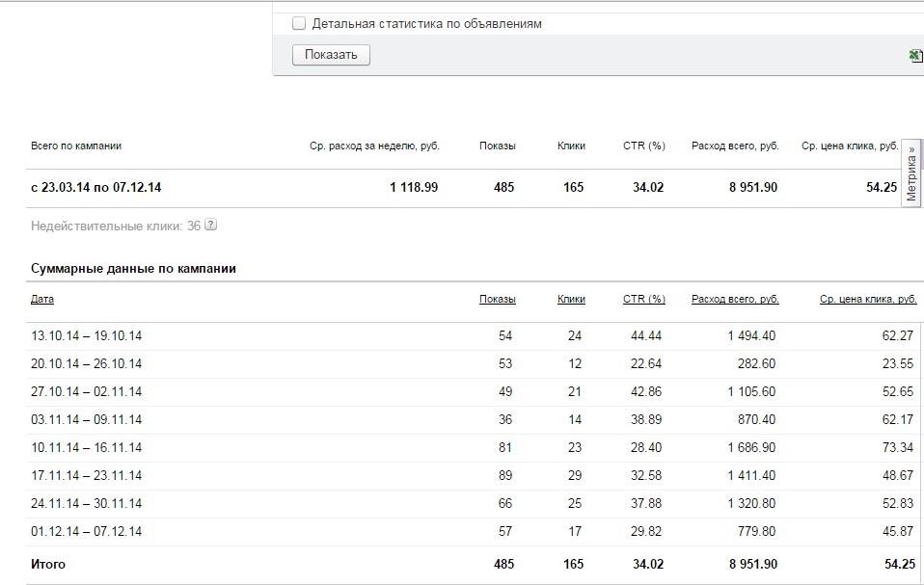924x585 pixels.
Task: Click impressions value 89
Action: pos(505,475)
